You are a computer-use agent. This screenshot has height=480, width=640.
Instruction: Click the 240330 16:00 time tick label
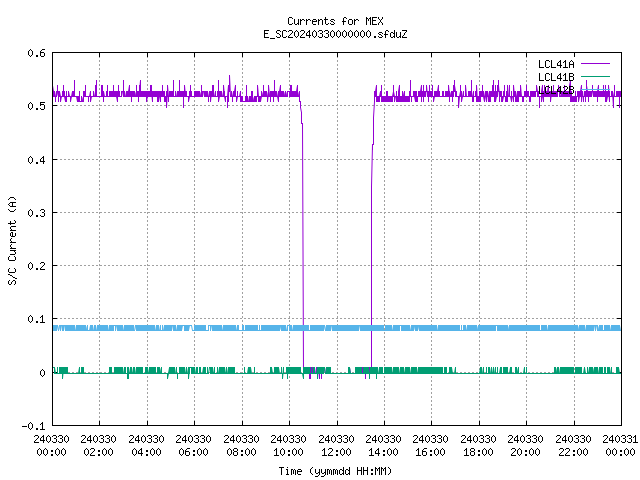click(430, 446)
